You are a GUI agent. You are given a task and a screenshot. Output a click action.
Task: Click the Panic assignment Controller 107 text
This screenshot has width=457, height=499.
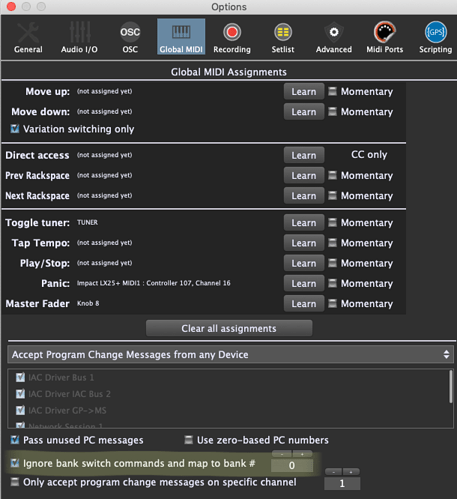pyautogui.click(x=154, y=283)
